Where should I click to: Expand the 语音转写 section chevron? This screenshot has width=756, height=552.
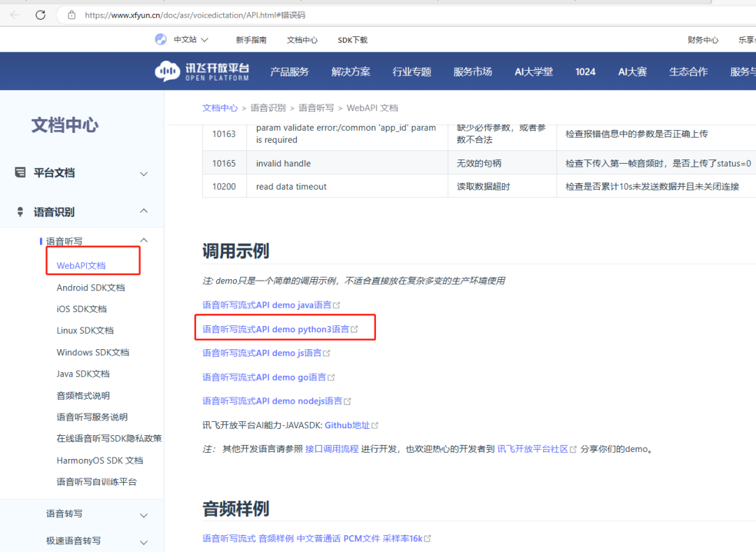(x=143, y=515)
